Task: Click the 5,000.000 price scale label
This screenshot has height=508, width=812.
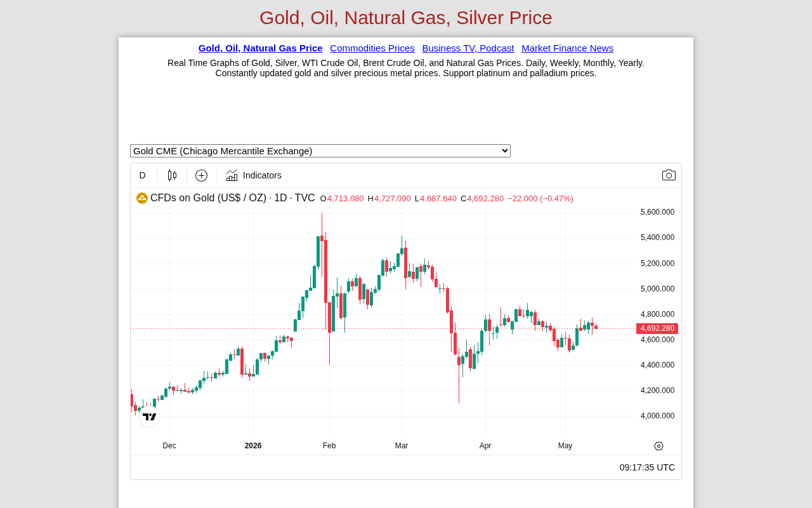Action: [x=657, y=289]
